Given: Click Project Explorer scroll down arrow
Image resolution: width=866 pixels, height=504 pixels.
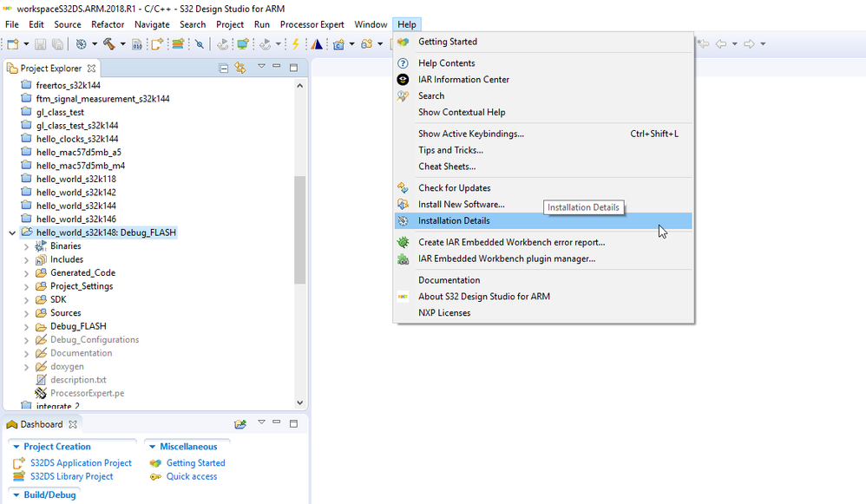Looking at the screenshot, I should pyautogui.click(x=300, y=403).
